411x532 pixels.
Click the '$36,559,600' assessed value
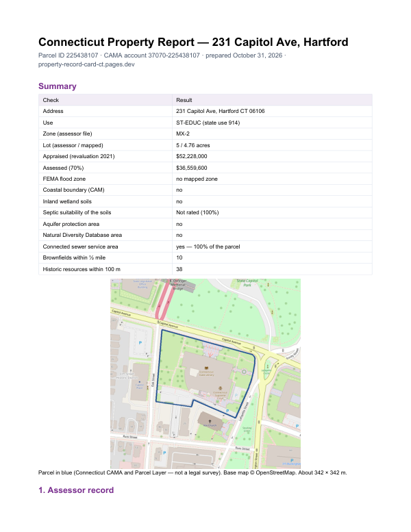click(191, 168)
